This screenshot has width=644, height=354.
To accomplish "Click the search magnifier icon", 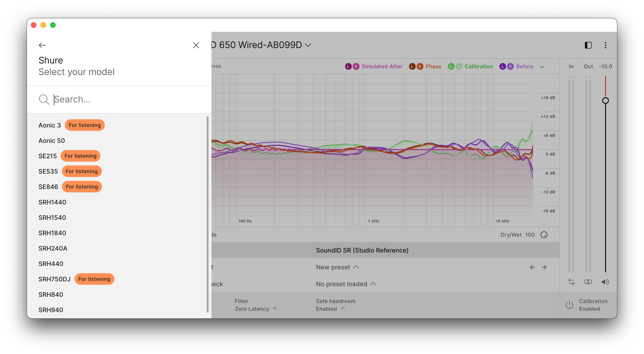I will coord(44,99).
